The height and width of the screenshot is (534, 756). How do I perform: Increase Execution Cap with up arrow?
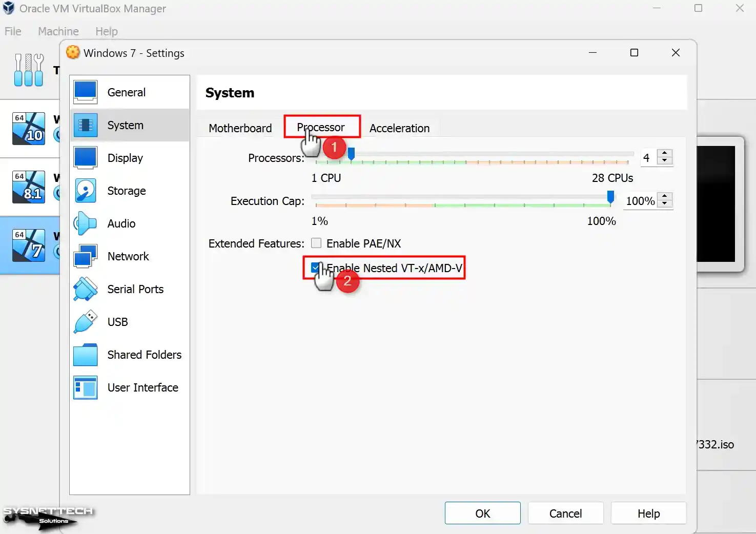click(x=665, y=196)
